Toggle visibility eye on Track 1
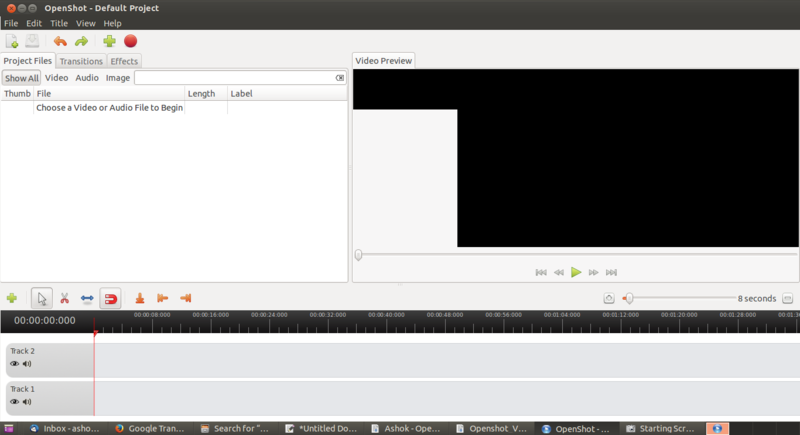The width and height of the screenshot is (800, 435). 14,402
